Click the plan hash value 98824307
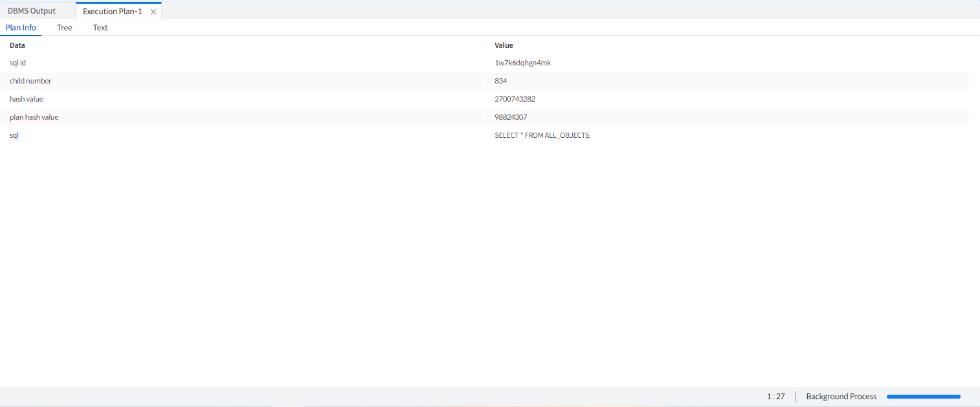Screen dimensions: 980x407 pos(511,117)
